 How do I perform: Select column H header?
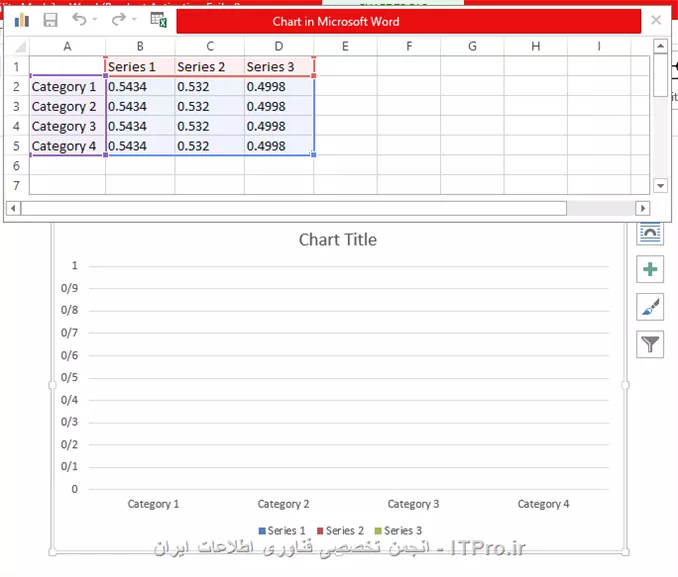tap(535, 46)
